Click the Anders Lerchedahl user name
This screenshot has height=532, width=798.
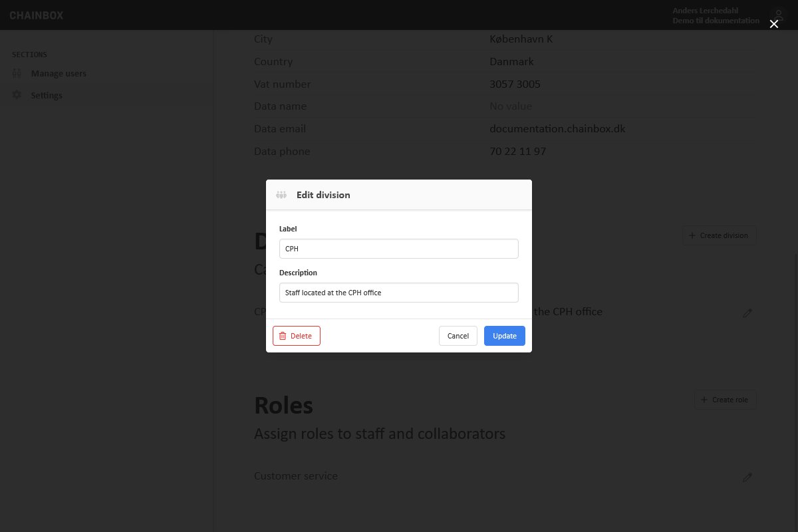coord(705,11)
